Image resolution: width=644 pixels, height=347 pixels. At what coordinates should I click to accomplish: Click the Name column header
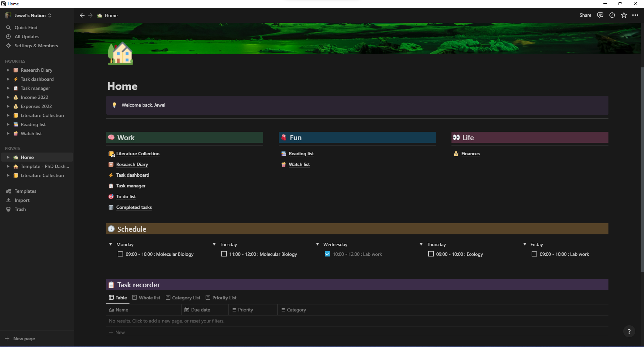click(x=144, y=310)
